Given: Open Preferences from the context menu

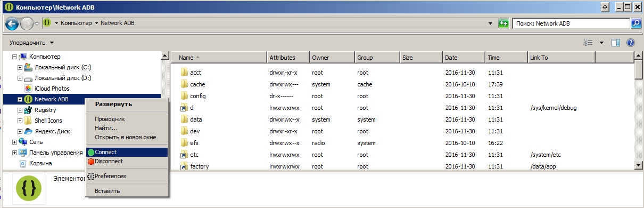Looking at the screenshot, I should click(x=127, y=176).
